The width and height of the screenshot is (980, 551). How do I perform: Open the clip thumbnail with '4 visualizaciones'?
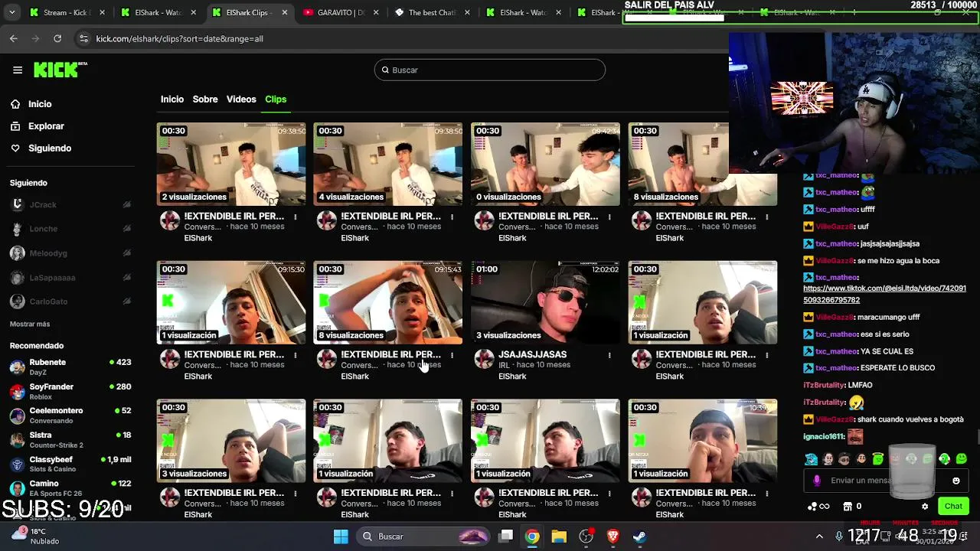coord(388,164)
